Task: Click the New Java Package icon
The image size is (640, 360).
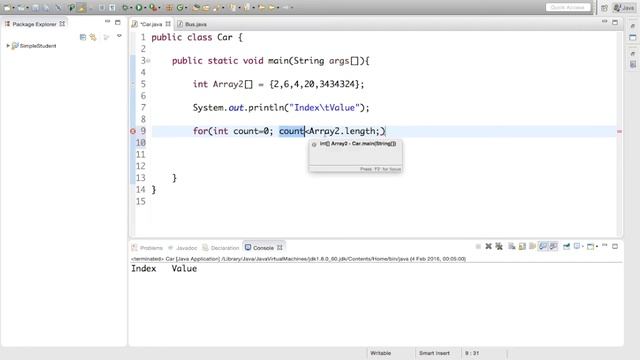Action: (x=169, y=7)
